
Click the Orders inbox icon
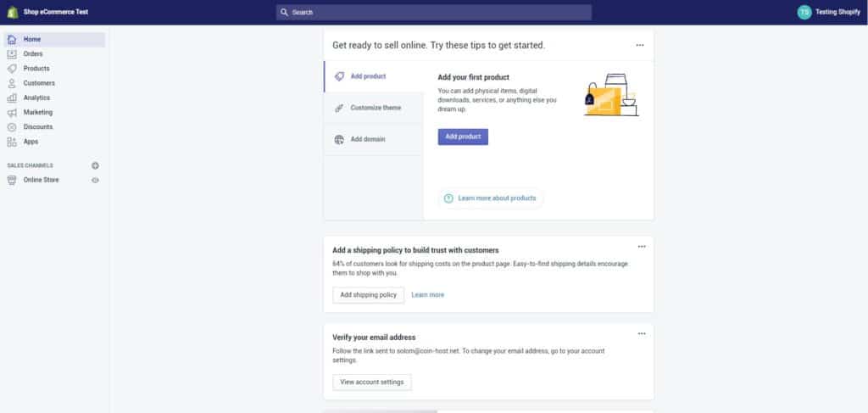12,54
